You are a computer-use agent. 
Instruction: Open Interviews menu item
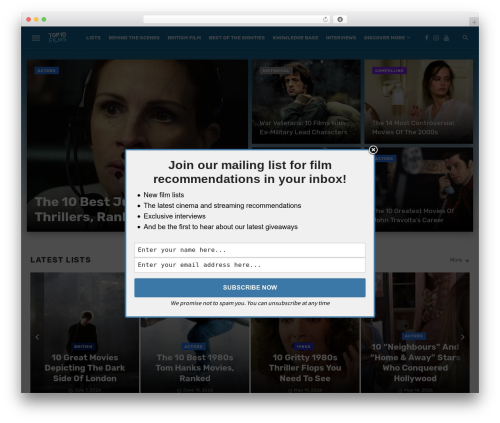[341, 38]
